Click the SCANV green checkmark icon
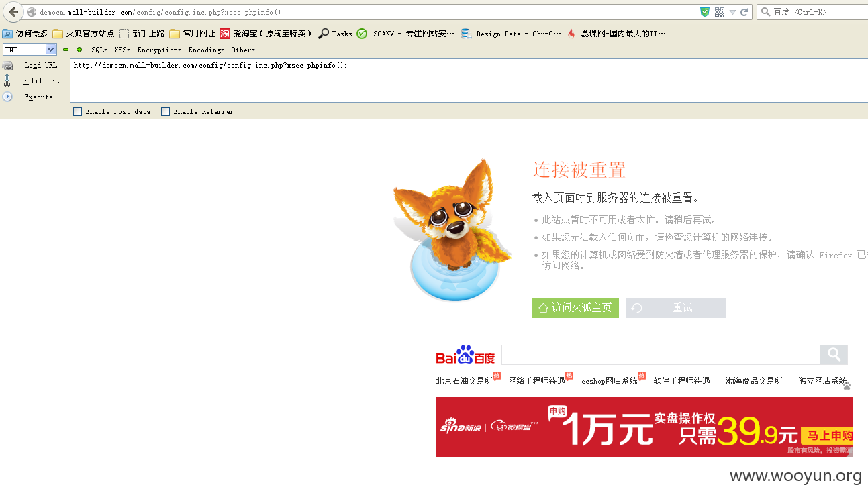 click(362, 34)
